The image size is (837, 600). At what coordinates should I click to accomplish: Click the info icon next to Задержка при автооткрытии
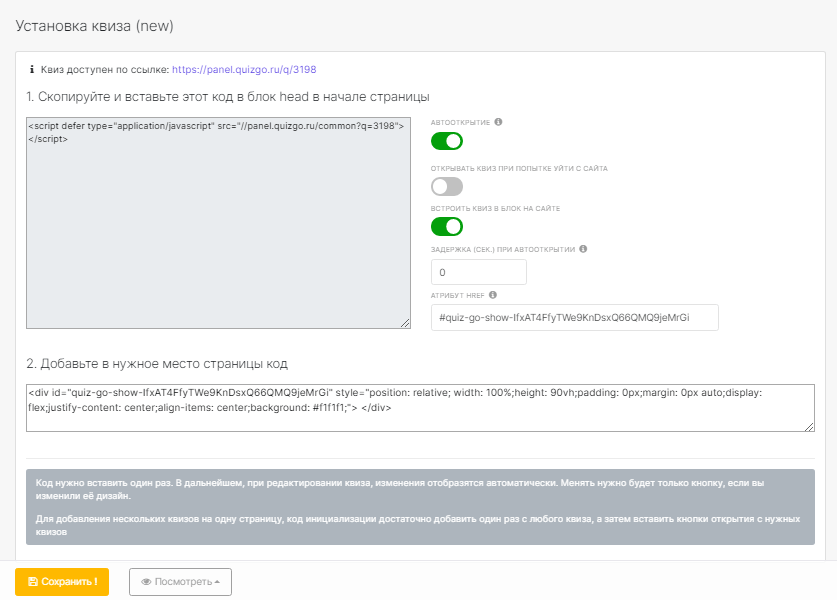583,249
